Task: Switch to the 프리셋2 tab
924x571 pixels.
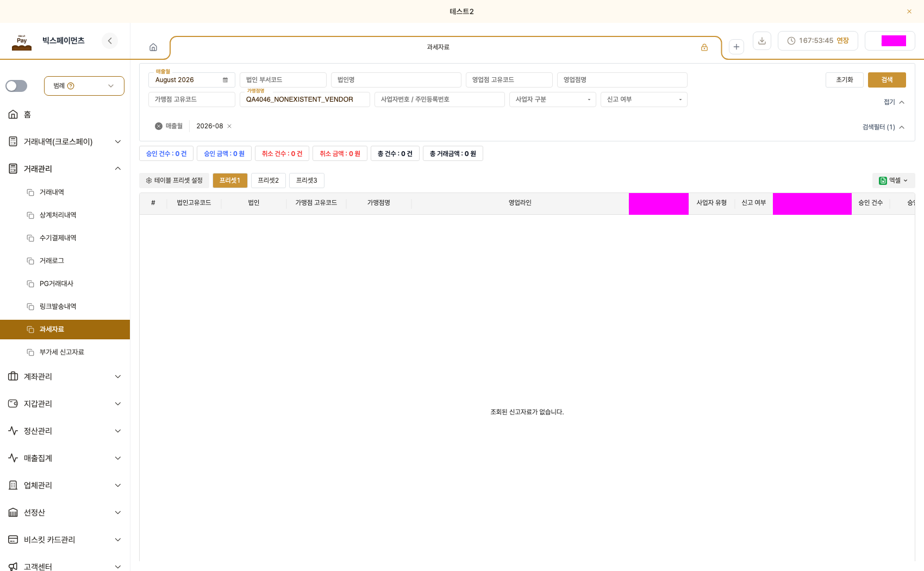Action: pos(269,181)
